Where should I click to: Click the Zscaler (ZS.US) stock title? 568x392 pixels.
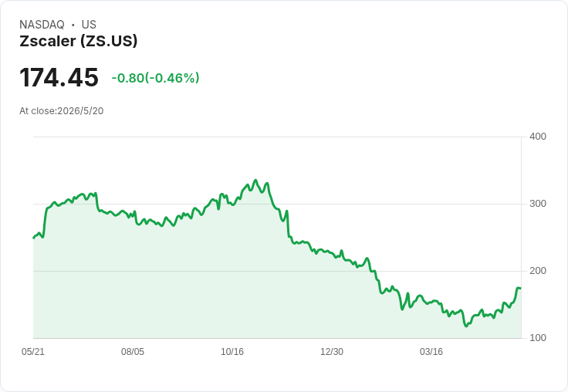coord(79,41)
